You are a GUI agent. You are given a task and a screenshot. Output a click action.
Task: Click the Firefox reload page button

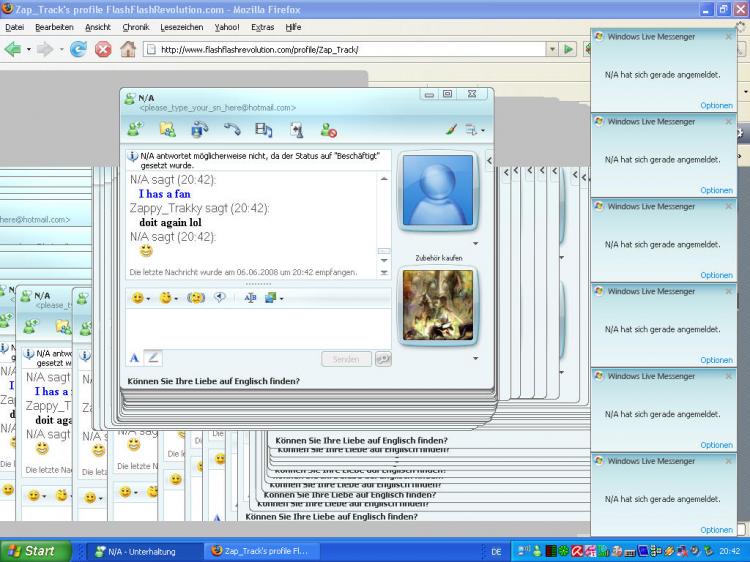(x=78, y=48)
